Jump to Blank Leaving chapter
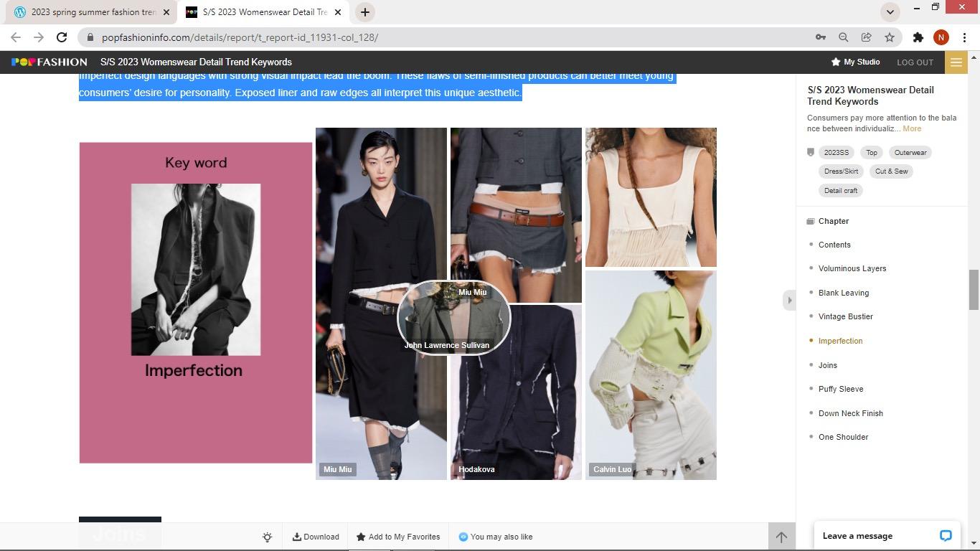980x551 pixels. coord(844,293)
